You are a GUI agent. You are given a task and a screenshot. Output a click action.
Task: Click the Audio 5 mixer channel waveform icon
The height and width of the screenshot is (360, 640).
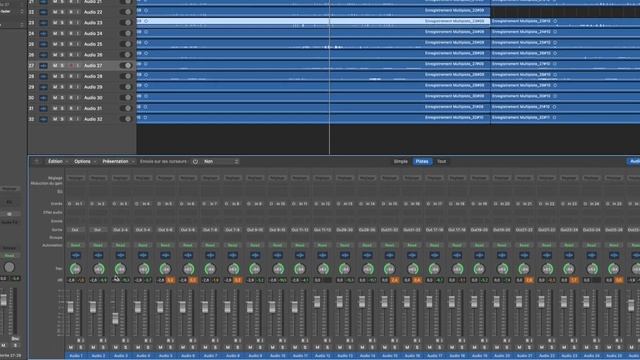pyautogui.click(x=165, y=256)
